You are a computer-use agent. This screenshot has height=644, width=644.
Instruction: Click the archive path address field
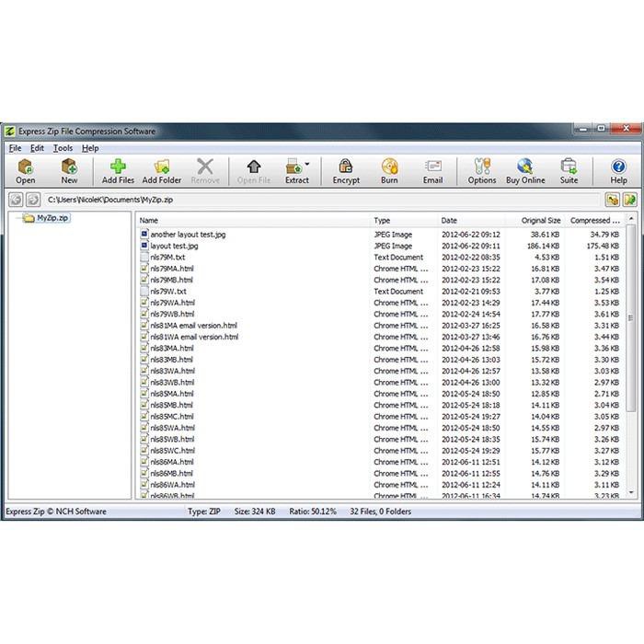[x=322, y=200]
